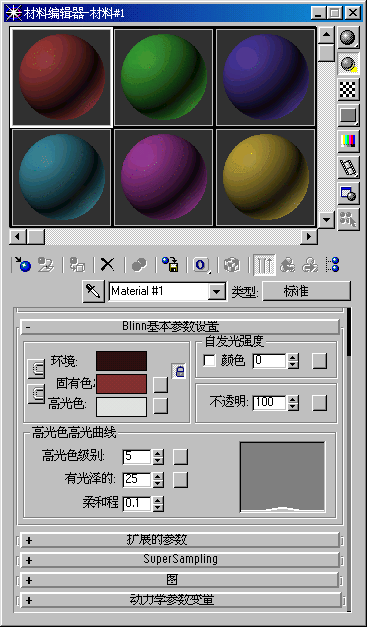367x627 pixels.
Task: Click the Video Color Check color-bars icon
Action: pos(348,141)
